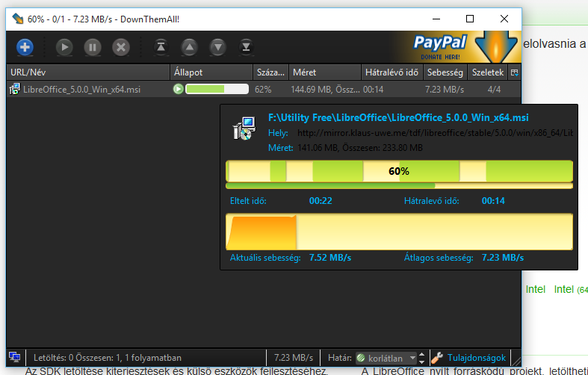588x375 pixels.
Task: Click the 7.23 MB/s speed cell in row
Action: click(x=445, y=90)
